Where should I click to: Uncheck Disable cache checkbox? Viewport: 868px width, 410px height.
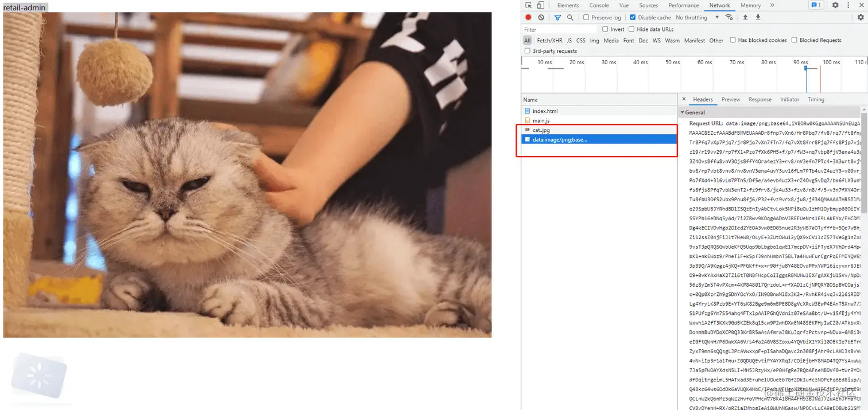coord(633,17)
